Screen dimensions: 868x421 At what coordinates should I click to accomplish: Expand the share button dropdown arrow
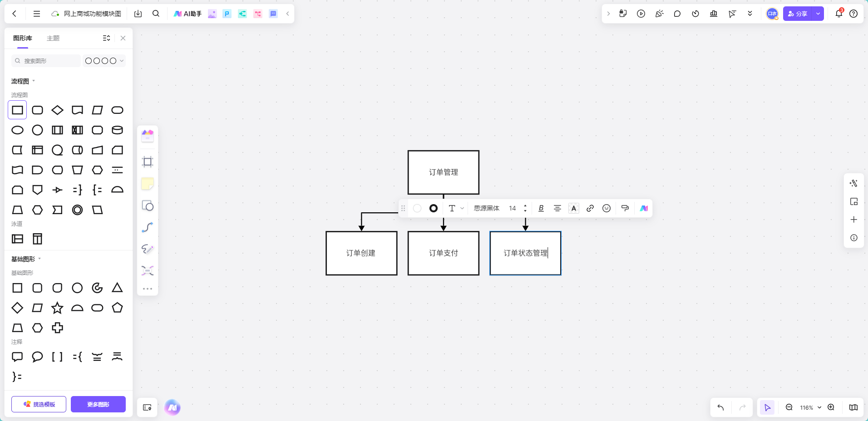tap(818, 14)
